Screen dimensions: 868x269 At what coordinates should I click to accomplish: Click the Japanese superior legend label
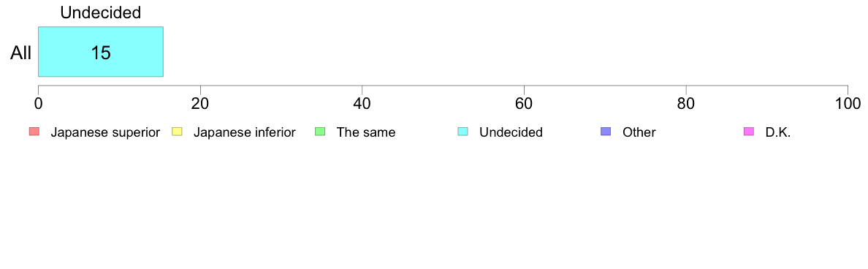pos(105,132)
